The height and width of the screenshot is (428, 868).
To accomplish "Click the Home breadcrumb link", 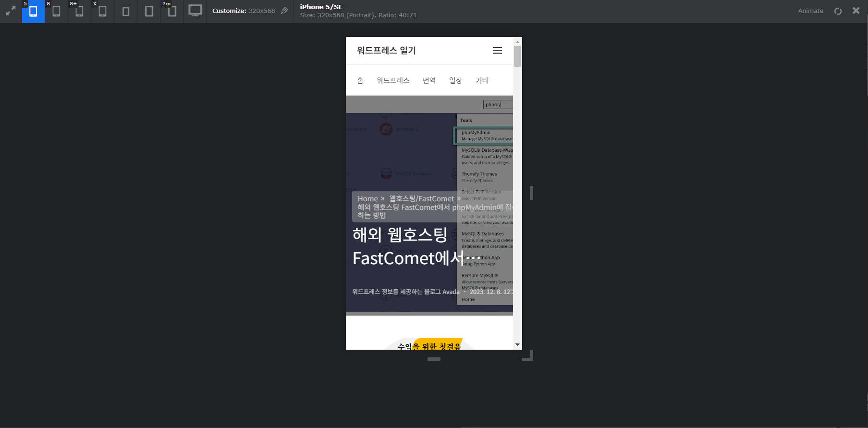I will tap(368, 198).
